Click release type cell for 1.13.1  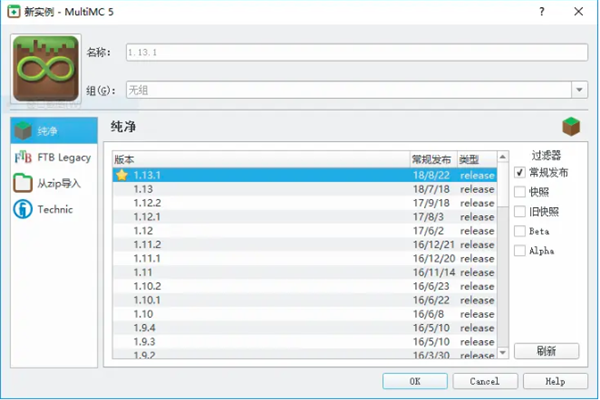tap(477, 175)
